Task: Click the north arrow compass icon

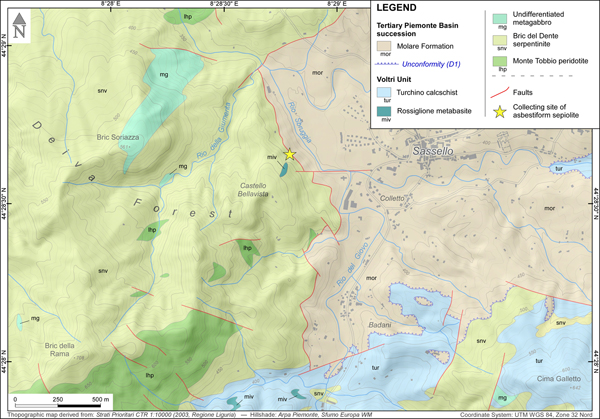Action: [x=21, y=32]
